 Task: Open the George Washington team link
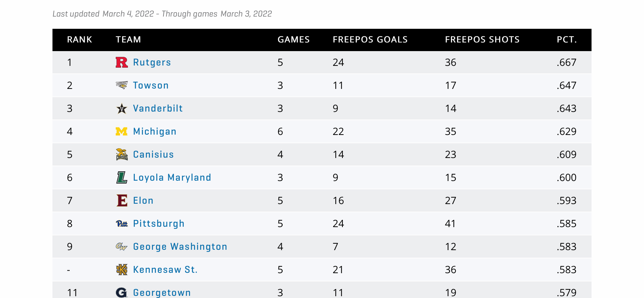[x=180, y=247]
